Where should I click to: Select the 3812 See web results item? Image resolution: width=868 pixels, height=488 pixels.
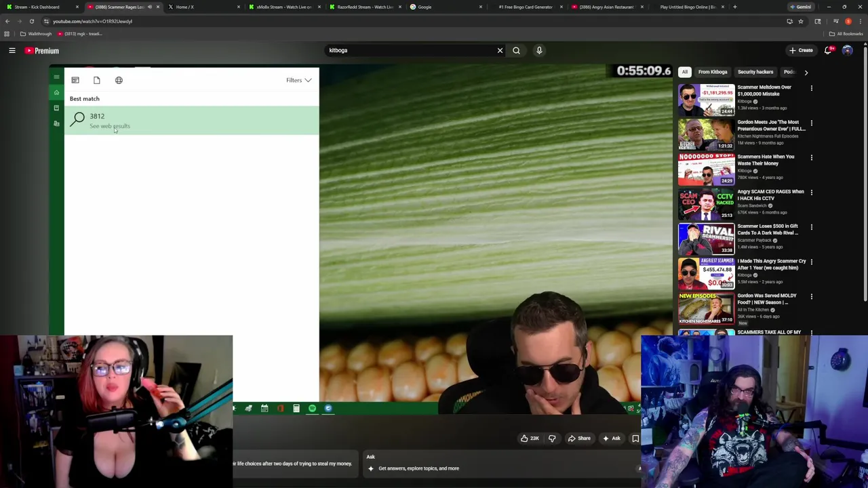pyautogui.click(x=191, y=121)
